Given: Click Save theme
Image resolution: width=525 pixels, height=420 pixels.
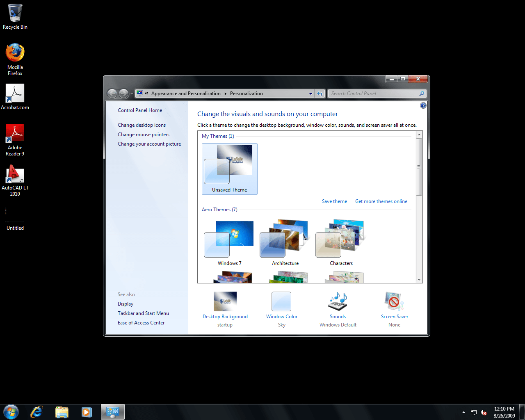Looking at the screenshot, I should tap(334, 201).
